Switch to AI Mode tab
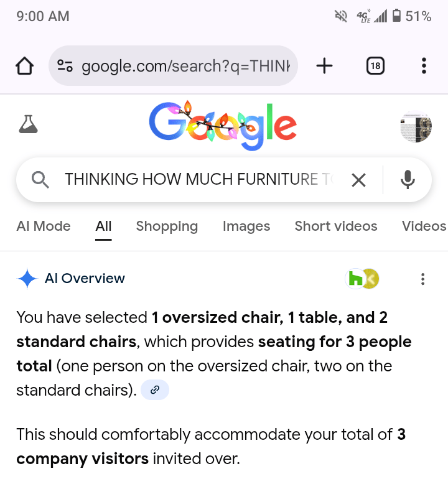Image resolution: width=448 pixels, height=484 pixels. tap(44, 226)
